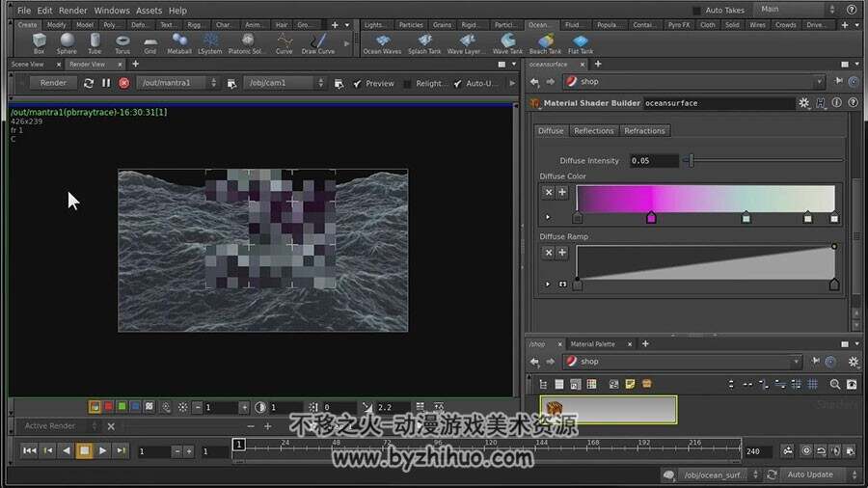Click the Render button
This screenshot has width=868, height=488.
point(53,83)
